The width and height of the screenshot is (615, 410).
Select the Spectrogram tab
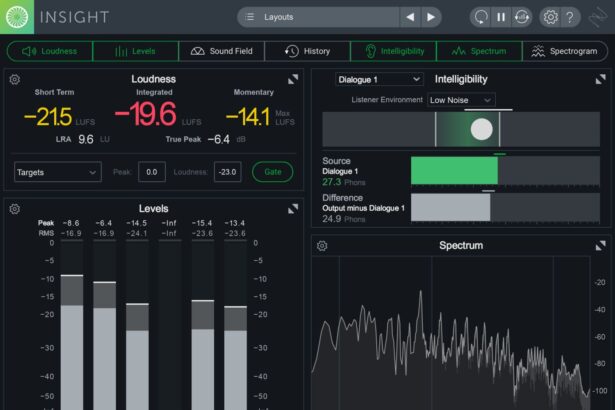pyautogui.click(x=565, y=51)
